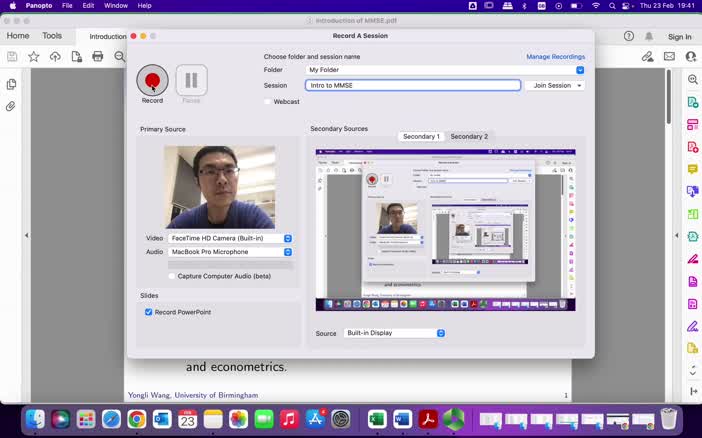Uncheck the Record PowerPoint checkbox
This screenshot has width=702, height=438.
click(x=149, y=312)
